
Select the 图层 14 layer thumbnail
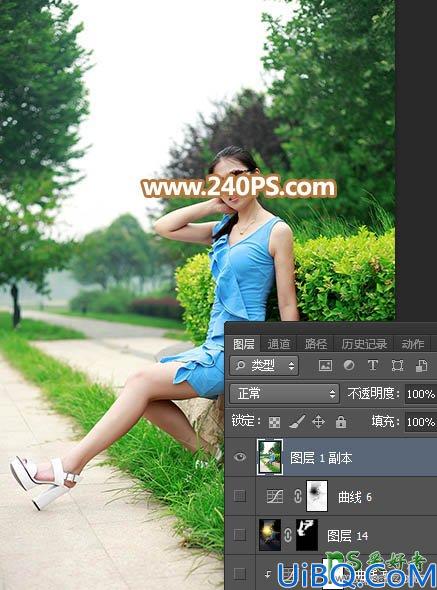pyautogui.click(x=270, y=535)
